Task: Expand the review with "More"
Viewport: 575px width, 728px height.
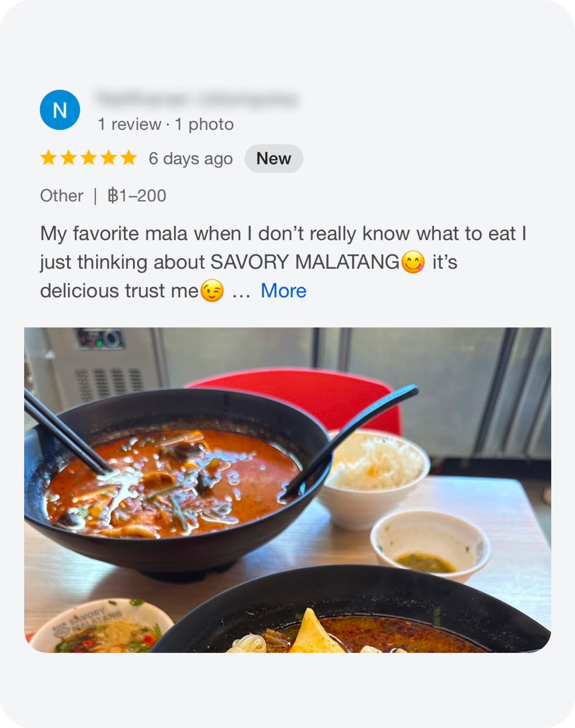Action: coord(283,291)
